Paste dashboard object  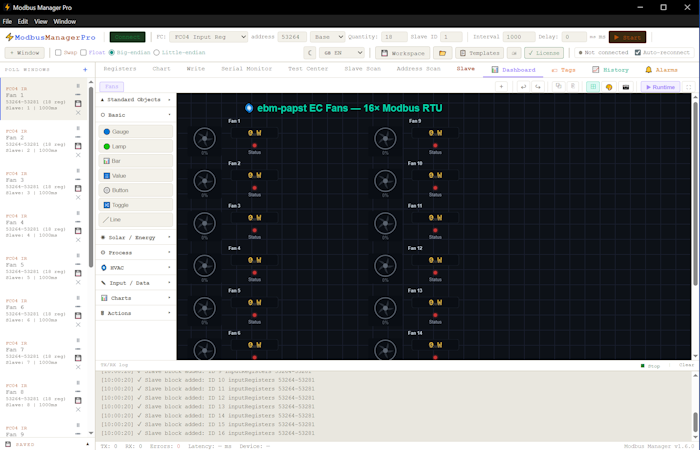(x=573, y=87)
